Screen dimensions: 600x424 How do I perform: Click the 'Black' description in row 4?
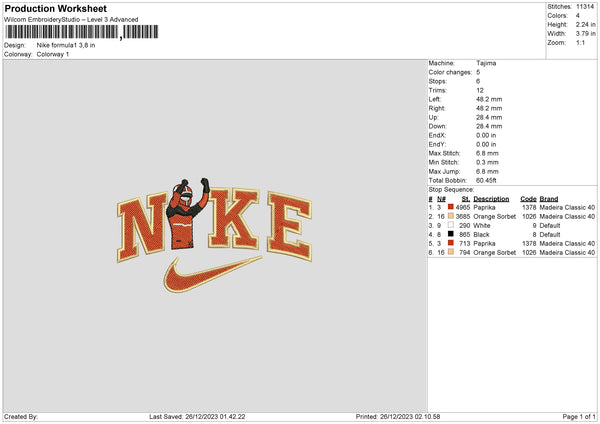pyautogui.click(x=481, y=235)
